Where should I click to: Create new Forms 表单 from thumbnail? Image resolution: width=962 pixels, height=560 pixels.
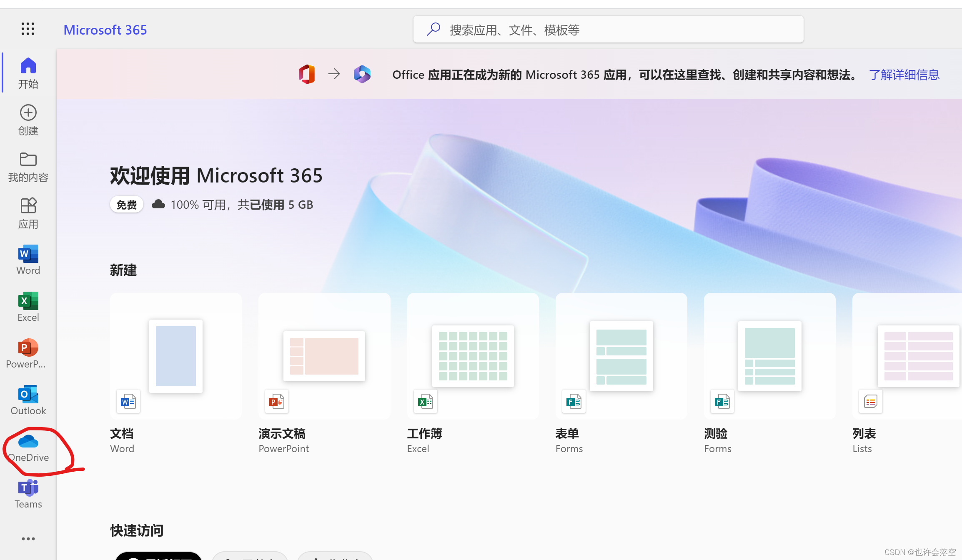coord(621,356)
